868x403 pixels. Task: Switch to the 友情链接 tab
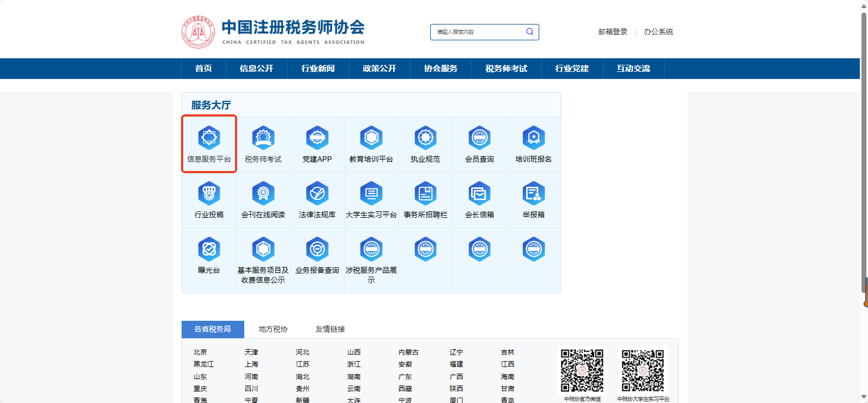(330, 329)
